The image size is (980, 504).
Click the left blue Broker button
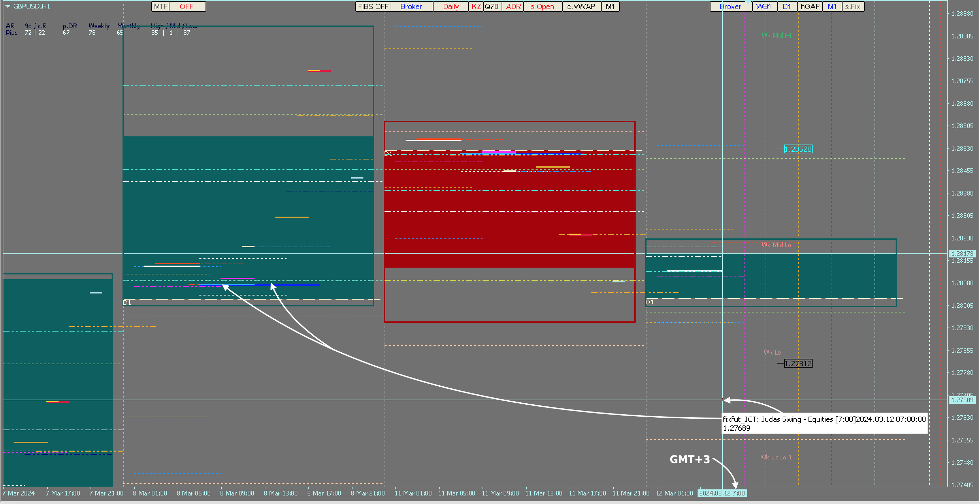point(411,6)
